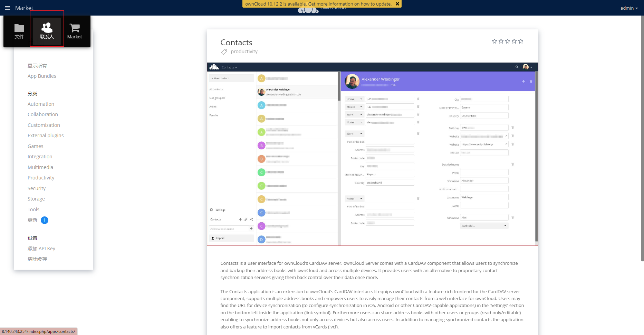The image size is (644, 335).
Task: Rate Contacts app three stars
Action: pos(508,41)
